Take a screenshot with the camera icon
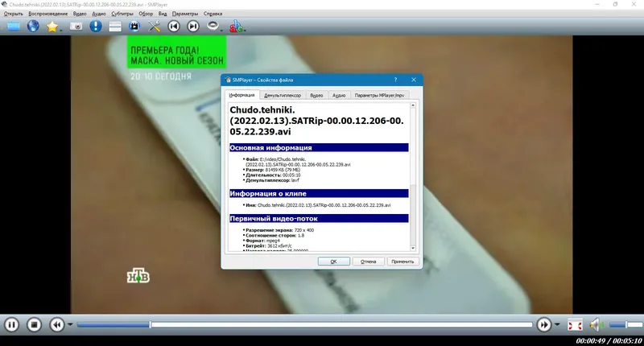Screen dimensions: 644x346 click(x=76, y=27)
